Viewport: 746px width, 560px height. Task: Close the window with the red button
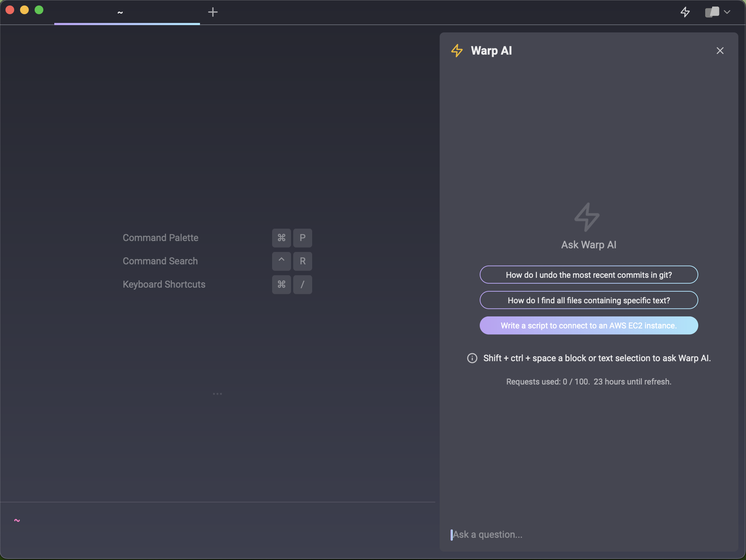click(10, 10)
